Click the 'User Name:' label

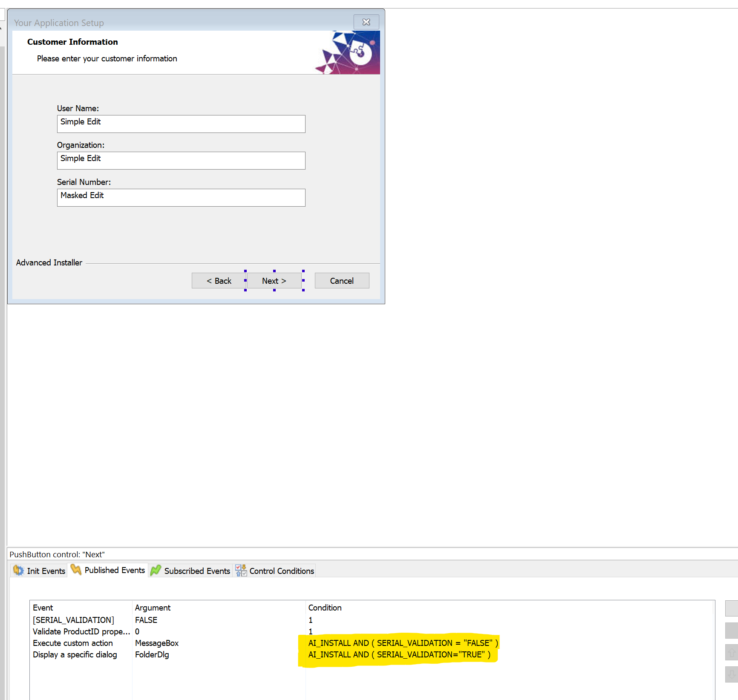78,108
